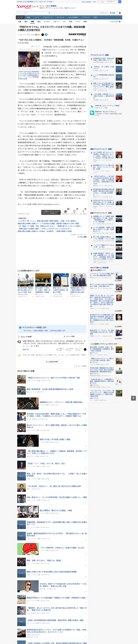This screenshot has height=644, width=138.
Task: Click the blue web search magnifier button
Action: (120, 2)
